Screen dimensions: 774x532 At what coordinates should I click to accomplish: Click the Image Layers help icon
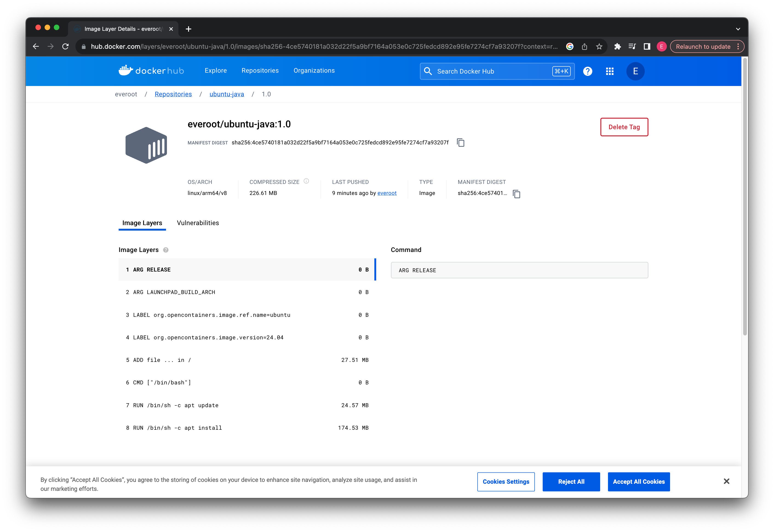pyautogui.click(x=166, y=250)
